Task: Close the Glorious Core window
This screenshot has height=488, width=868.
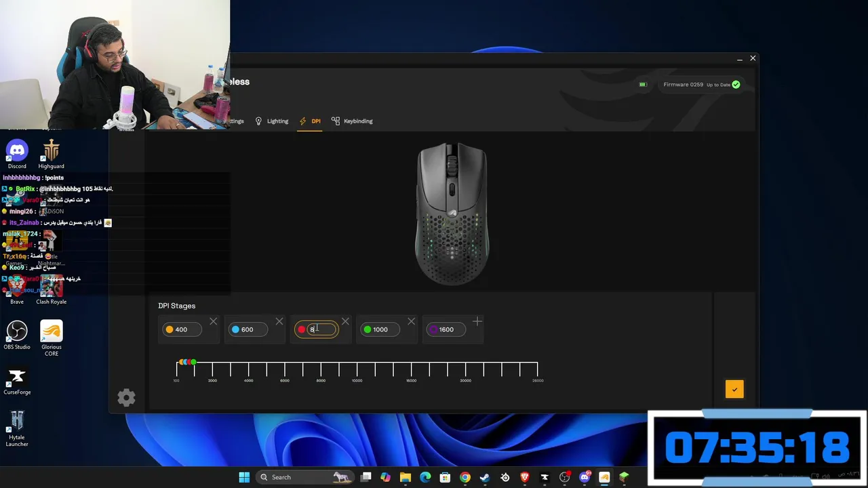Action: 753,58
